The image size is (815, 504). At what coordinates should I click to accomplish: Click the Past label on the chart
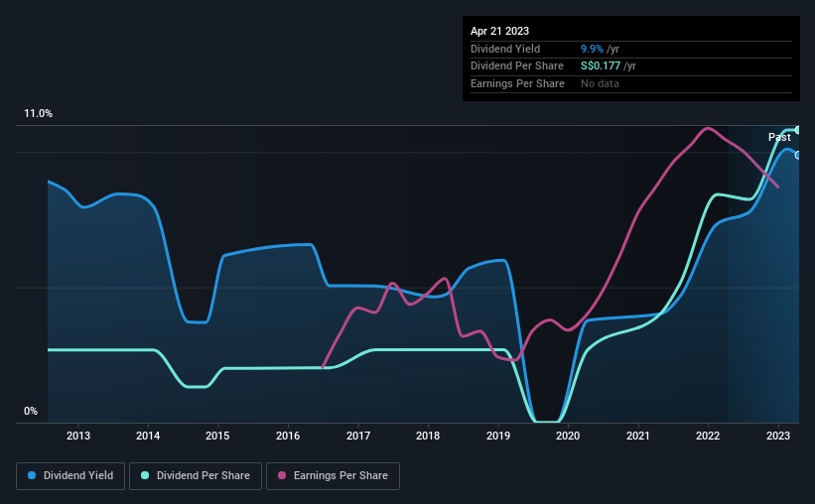(x=779, y=137)
